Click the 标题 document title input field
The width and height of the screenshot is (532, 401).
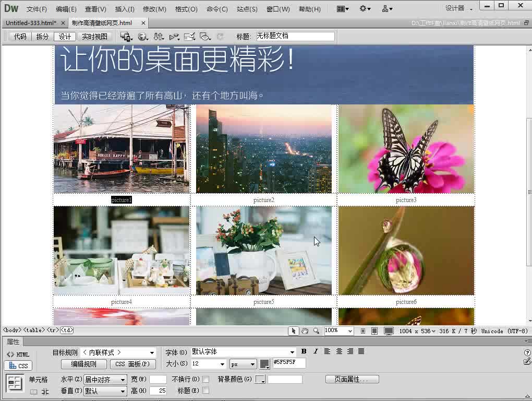click(295, 36)
